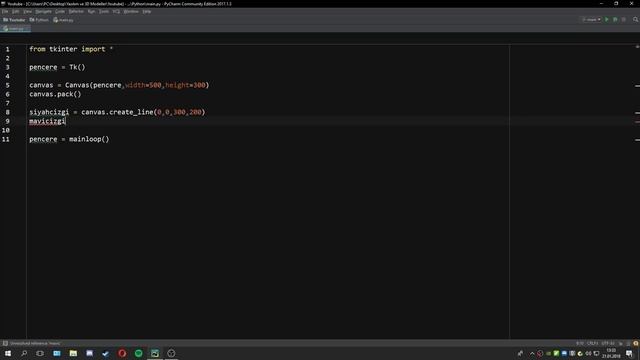
Task: Toggle tool window buttons icon in status bar
Action: 5,343
